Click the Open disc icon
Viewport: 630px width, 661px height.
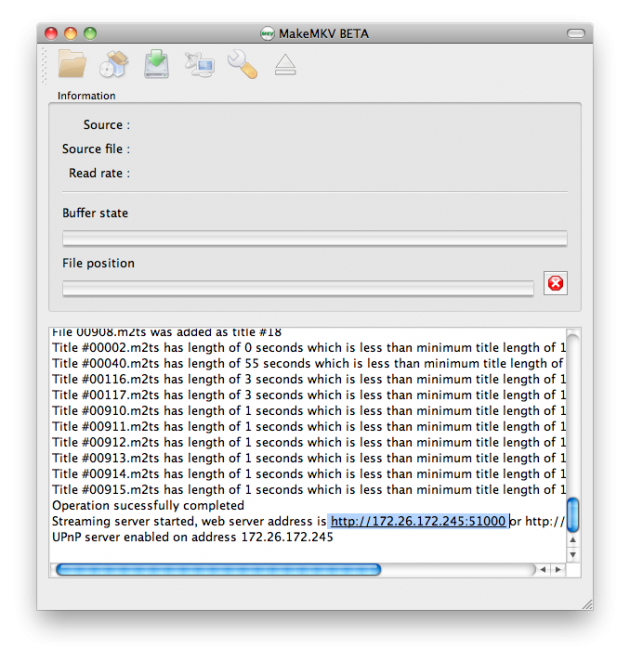[114, 65]
